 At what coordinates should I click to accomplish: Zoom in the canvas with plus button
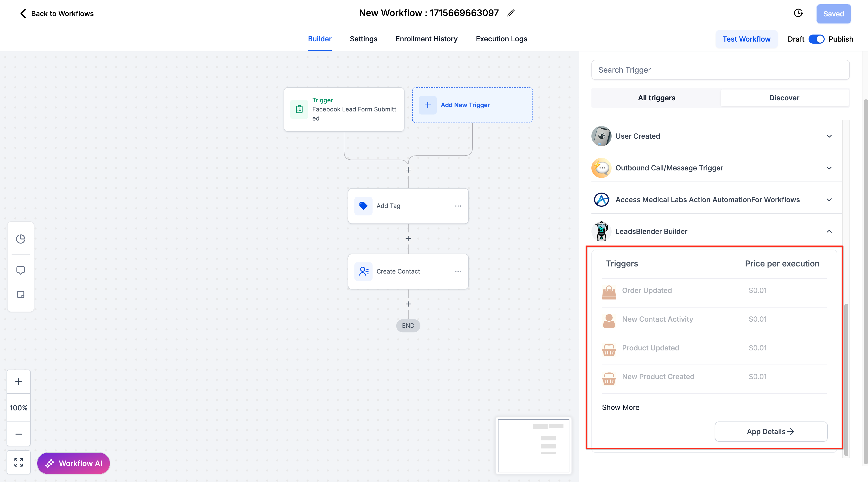click(x=19, y=381)
